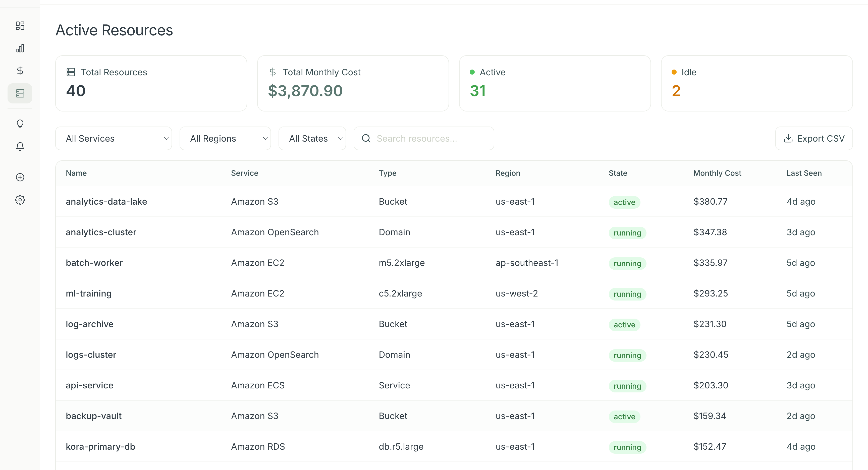Viewport: 868px width, 470px height.
Task: Select the analytics-cluster resource name
Action: point(101,232)
